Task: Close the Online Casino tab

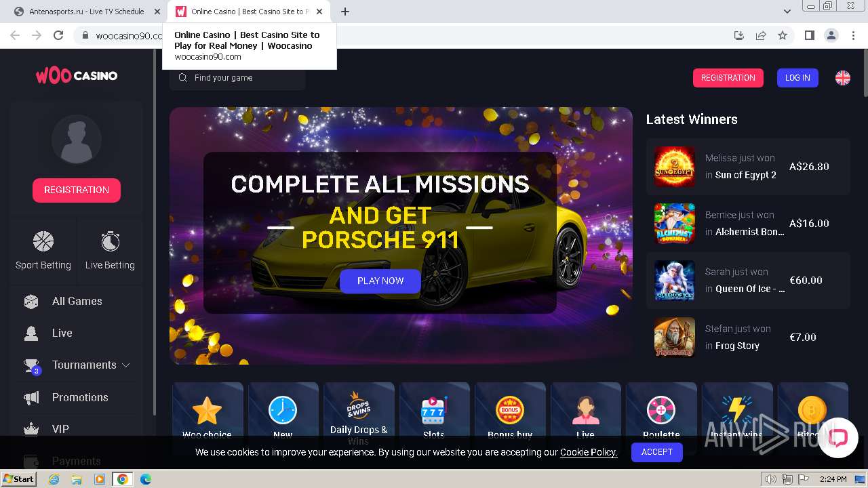Action: click(319, 12)
